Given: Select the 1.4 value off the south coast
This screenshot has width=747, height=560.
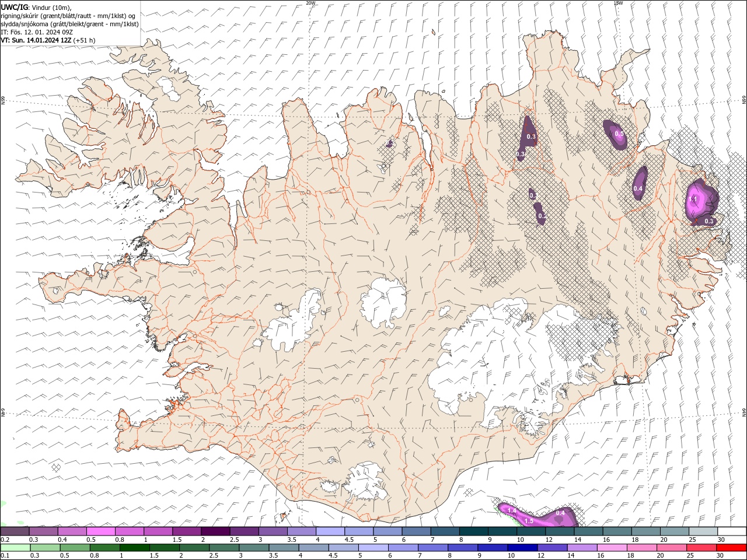Looking at the screenshot, I should (512, 510).
